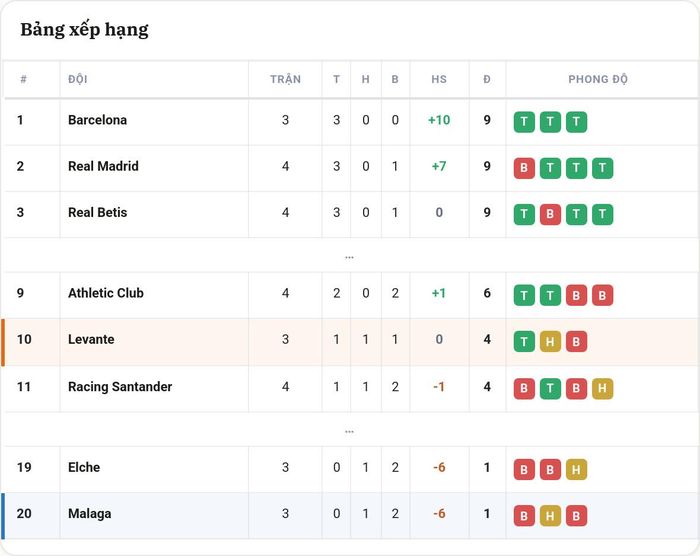The image size is (700, 556).
Task: Open the Barcelona team link
Action: coord(97,120)
